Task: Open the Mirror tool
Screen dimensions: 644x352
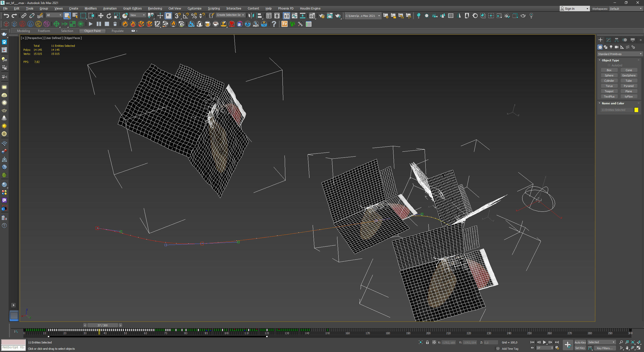Action: pyautogui.click(x=251, y=16)
